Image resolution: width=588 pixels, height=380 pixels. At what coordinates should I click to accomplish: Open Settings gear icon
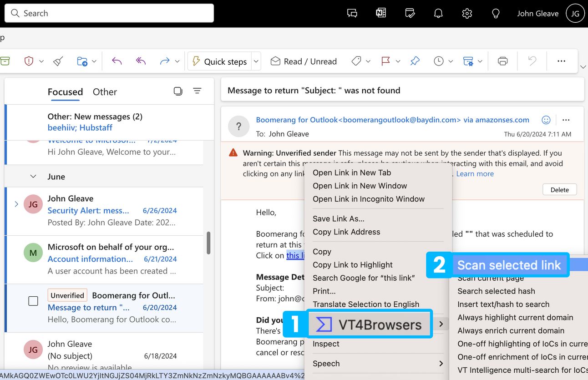[x=467, y=14]
